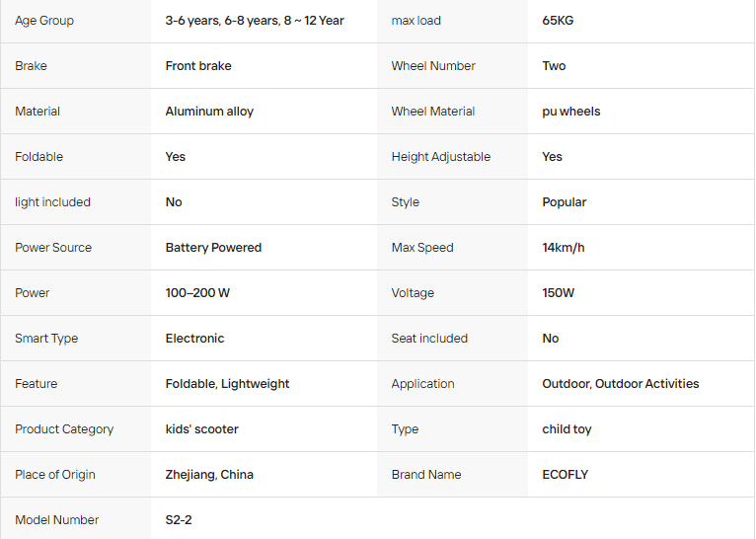Click the kids' scooter category value
This screenshot has height=539, width=756.
click(x=201, y=429)
